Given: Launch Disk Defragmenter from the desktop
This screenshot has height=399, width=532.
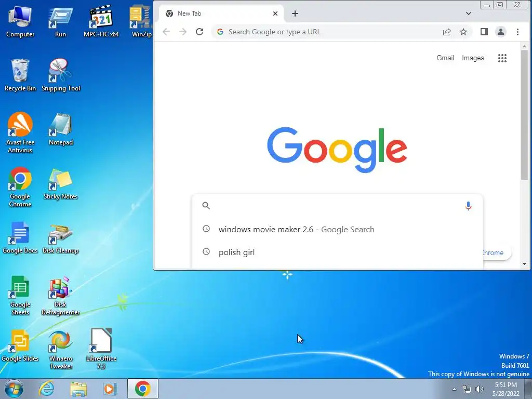Looking at the screenshot, I should [x=60, y=295].
